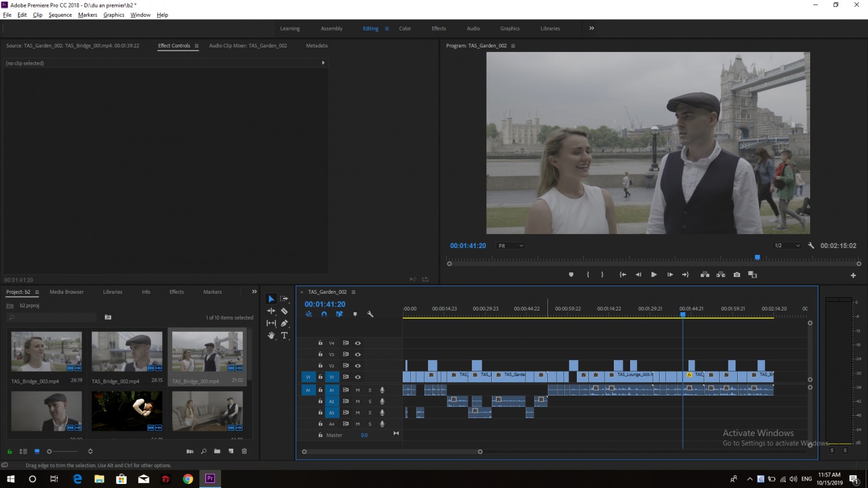Open the Markers menu
868x488 pixels.
[87, 15]
